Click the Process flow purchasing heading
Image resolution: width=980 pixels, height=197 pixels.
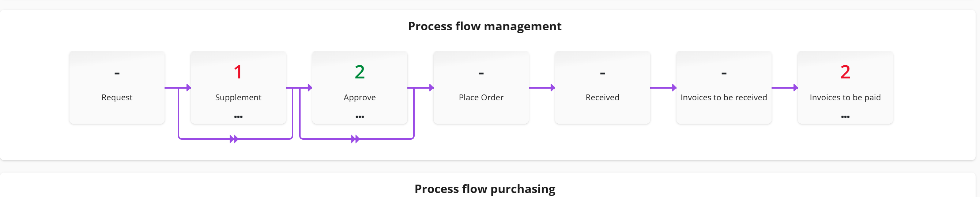point(485,189)
